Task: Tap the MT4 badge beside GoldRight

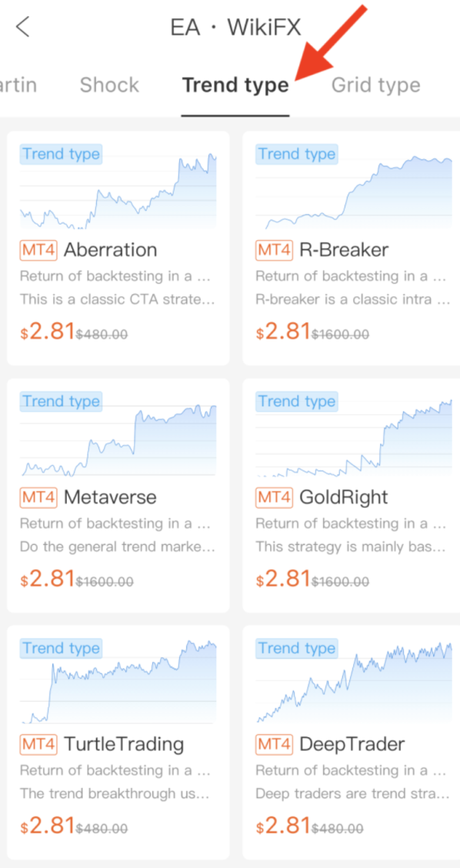Action: (x=274, y=497)
